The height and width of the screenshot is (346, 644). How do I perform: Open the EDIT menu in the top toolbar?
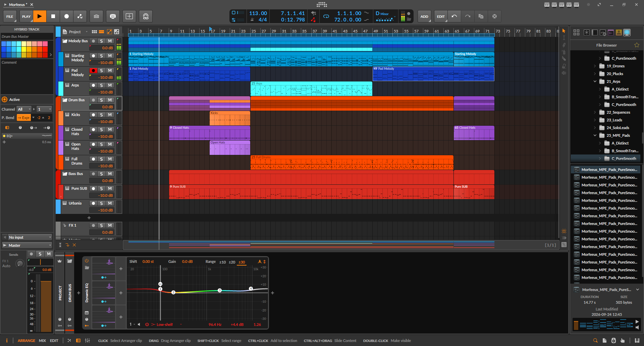441,16
